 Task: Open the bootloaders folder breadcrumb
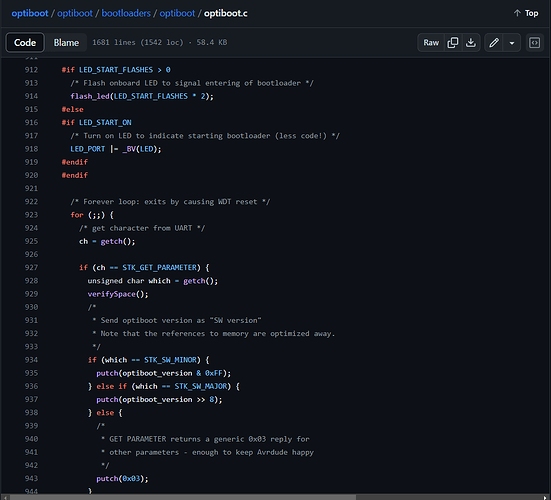point(126,13)
